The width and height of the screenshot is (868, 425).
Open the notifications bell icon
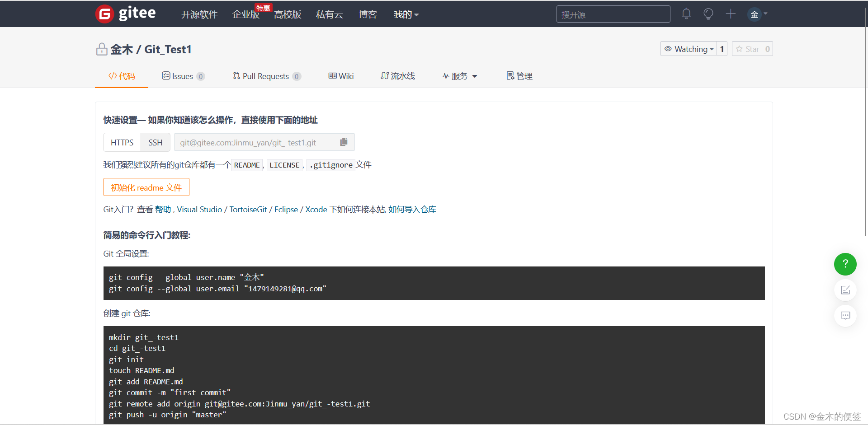686,14
